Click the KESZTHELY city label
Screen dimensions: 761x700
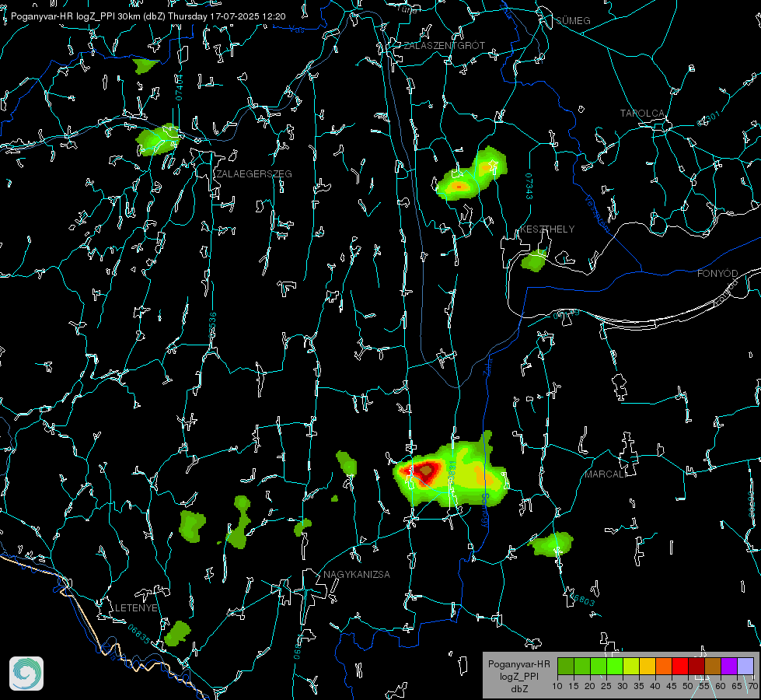547,229
